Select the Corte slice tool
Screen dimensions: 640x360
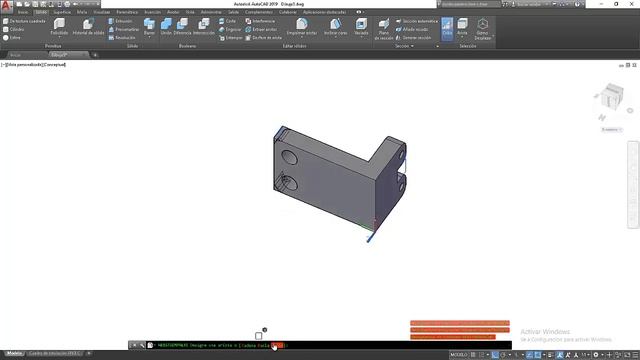(227, 21)
